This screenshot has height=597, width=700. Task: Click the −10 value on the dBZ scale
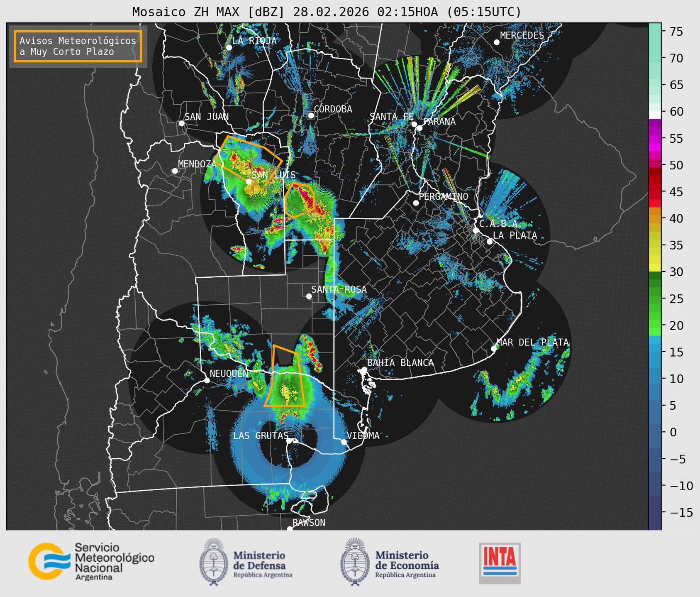[680, 486]
